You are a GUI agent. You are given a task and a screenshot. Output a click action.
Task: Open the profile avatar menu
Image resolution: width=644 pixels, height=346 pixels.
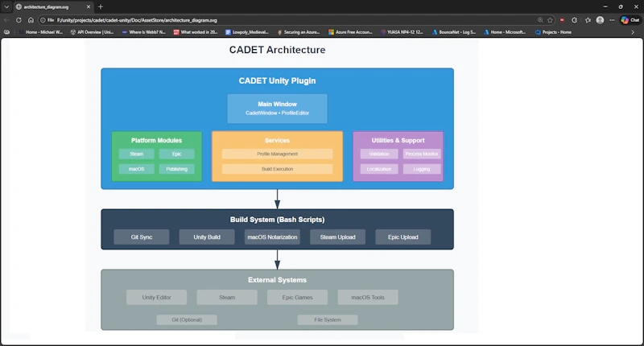click(600, 20)
